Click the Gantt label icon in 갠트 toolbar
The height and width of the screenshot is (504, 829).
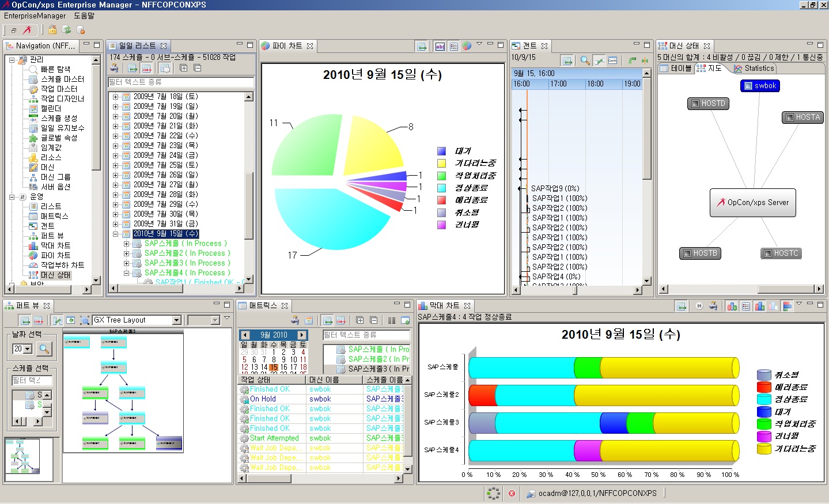tap(613, 60)
